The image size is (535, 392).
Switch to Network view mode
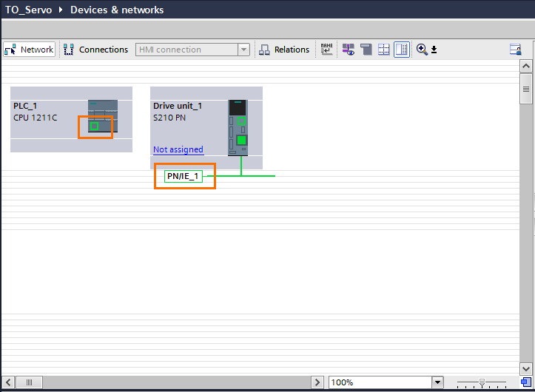(30, 50)
